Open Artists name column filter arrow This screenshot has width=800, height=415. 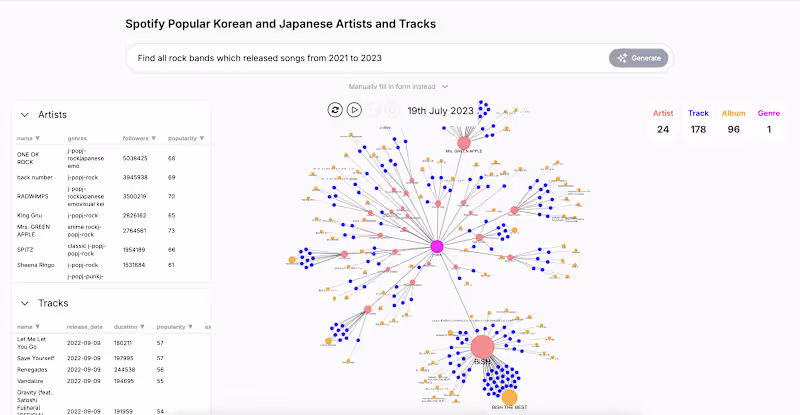(38, 138)
